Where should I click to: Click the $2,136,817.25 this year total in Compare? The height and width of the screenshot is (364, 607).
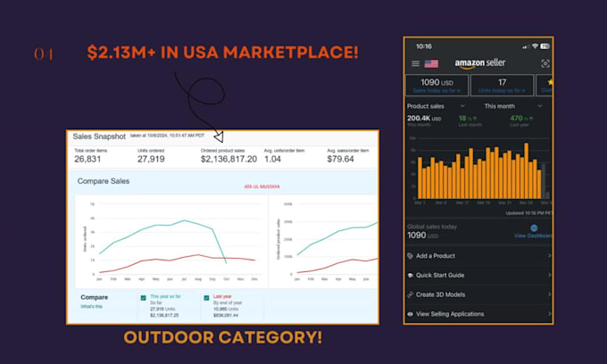[x=164, y=315]
